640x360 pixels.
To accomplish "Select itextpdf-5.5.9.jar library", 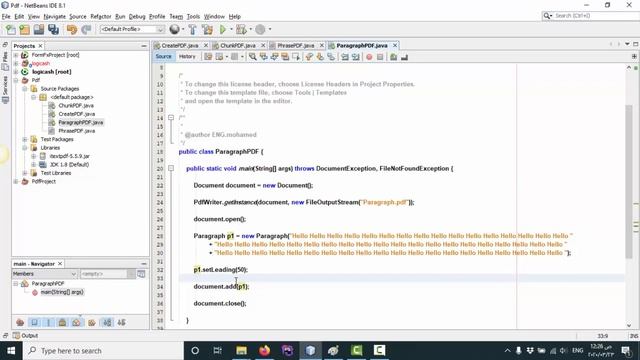I will click(x=69, y=156).
